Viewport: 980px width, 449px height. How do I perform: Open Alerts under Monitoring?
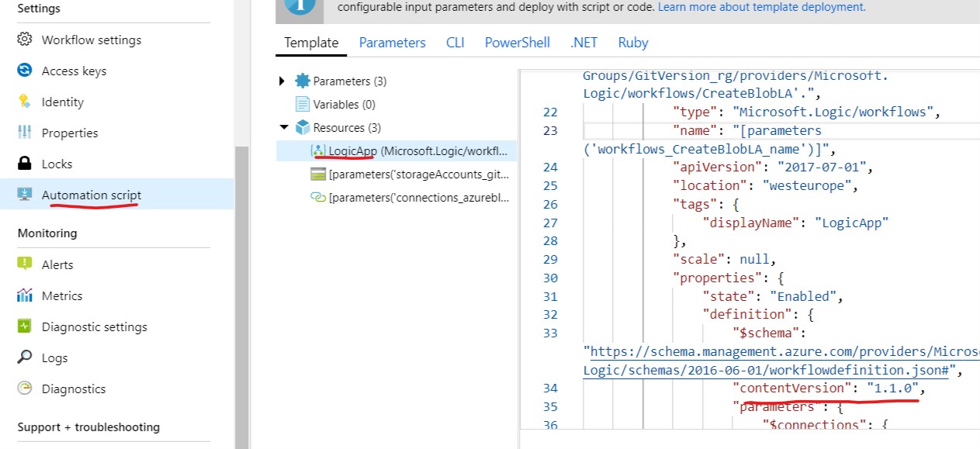tap(57, 264)
